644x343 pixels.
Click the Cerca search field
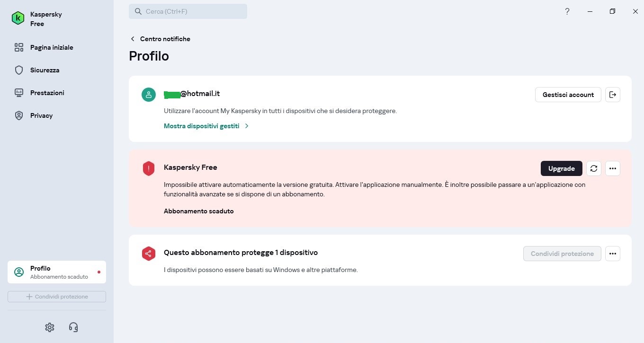tap(188, 11)
